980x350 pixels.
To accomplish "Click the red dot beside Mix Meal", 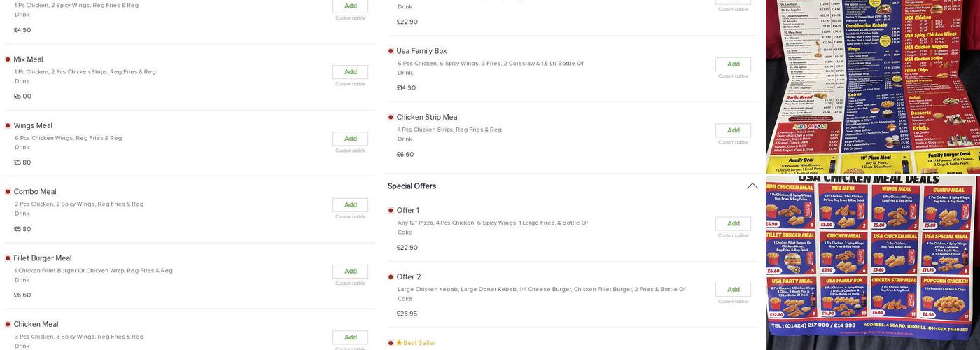I will point(8,59).
